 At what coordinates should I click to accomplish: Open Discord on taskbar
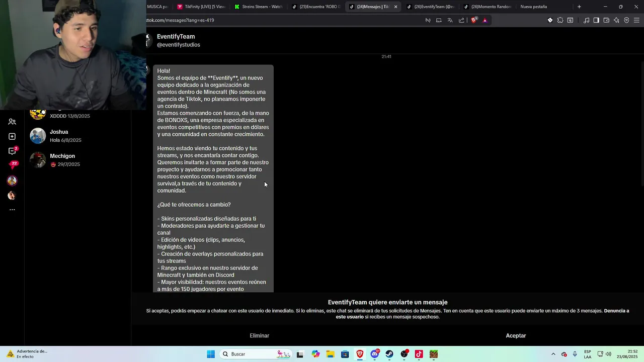pyautogui.click(x=375, y=354)
